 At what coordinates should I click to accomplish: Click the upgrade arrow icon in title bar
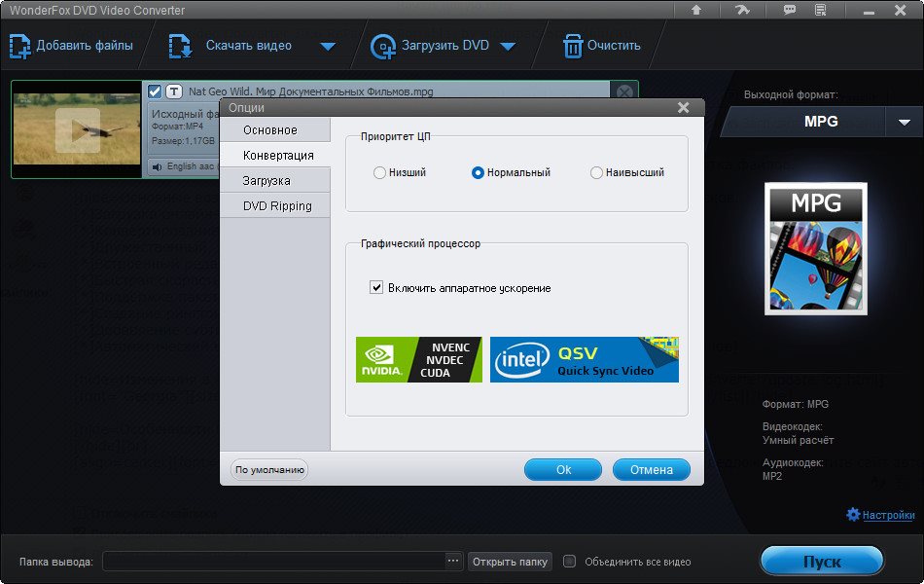(696, 10)
